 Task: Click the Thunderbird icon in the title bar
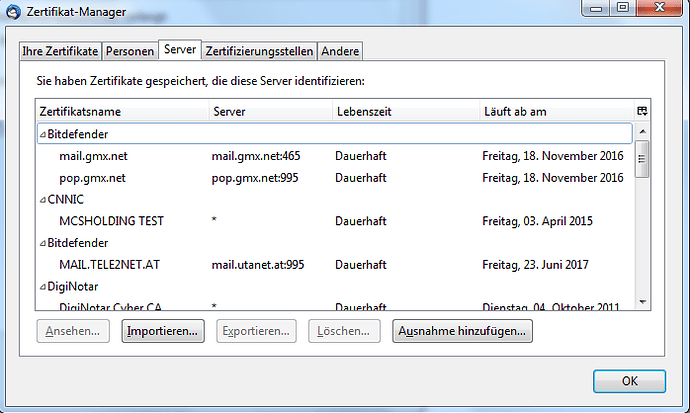point(13,11)
